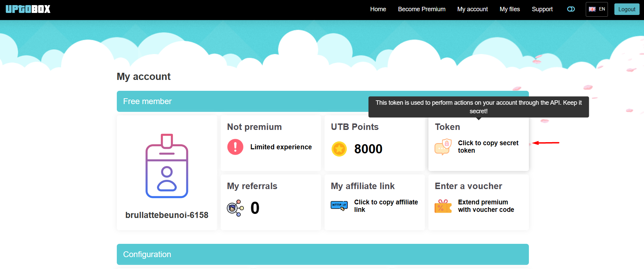Click the 8000 points value

pyautogui.click(x=368, y=149)
